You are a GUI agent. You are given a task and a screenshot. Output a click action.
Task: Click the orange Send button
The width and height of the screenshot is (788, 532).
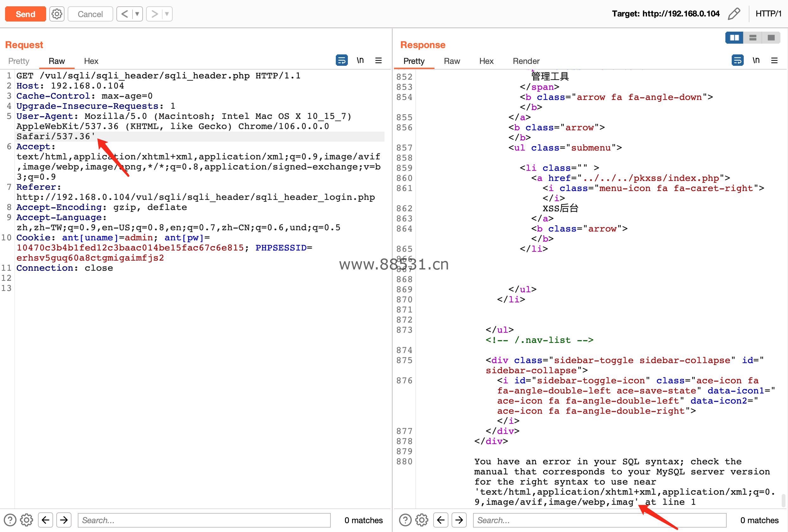25,14
